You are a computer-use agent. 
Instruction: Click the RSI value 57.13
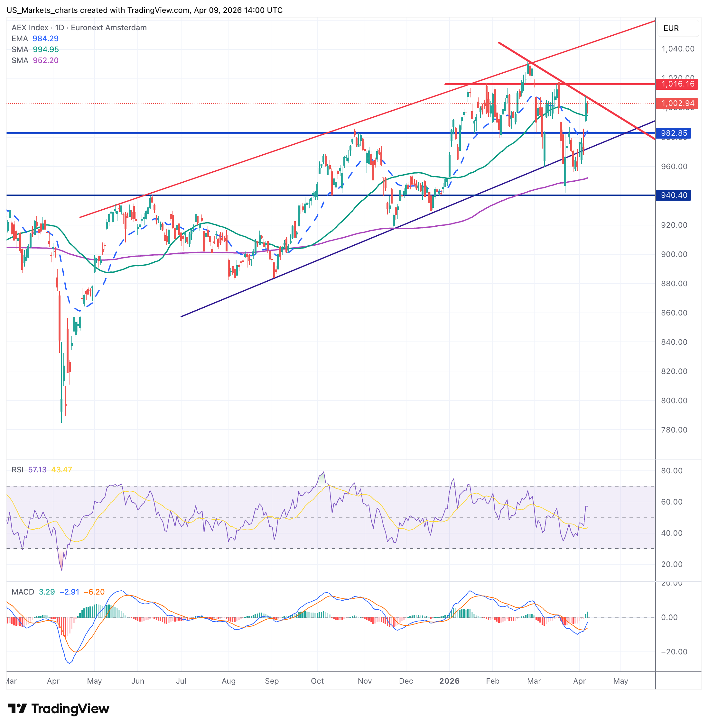coord(37,470)
